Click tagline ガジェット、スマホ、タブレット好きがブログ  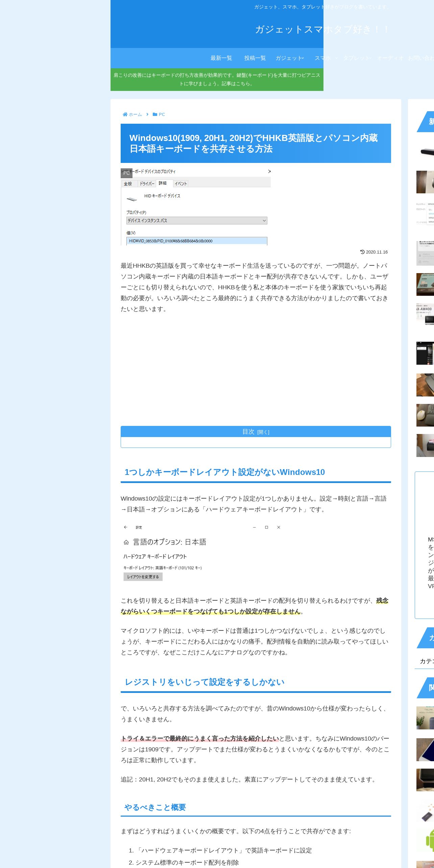[x=322, y=7]
